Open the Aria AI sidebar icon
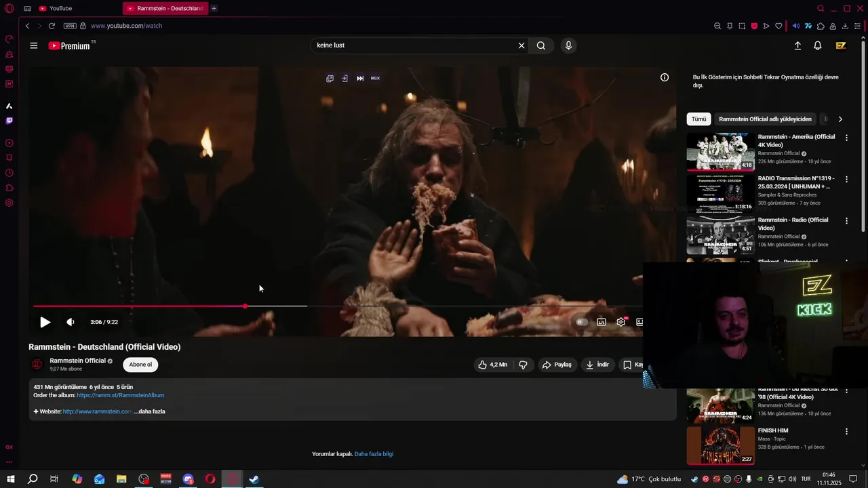This screenshot has width=868, height=488. pos(9,106)
